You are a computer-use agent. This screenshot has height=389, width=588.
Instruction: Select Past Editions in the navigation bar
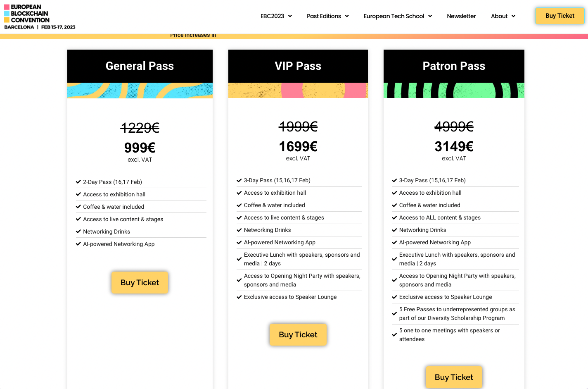(327, 16)
